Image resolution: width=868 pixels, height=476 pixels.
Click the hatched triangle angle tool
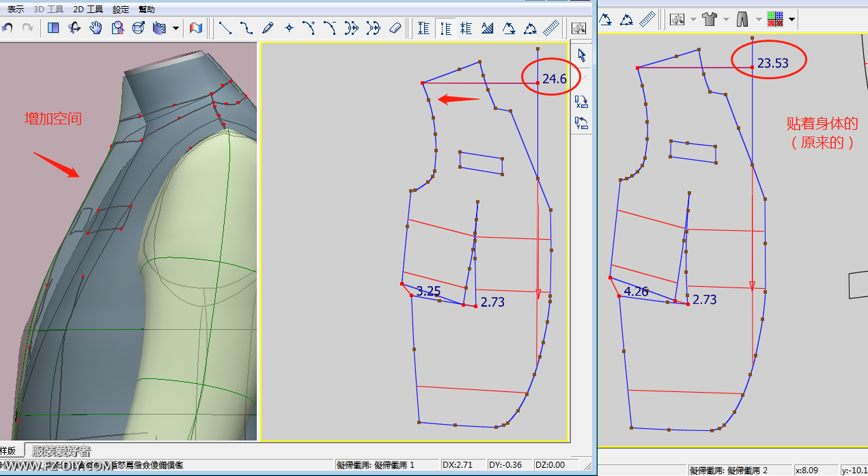pyautogui.click(x=488, y=28)
